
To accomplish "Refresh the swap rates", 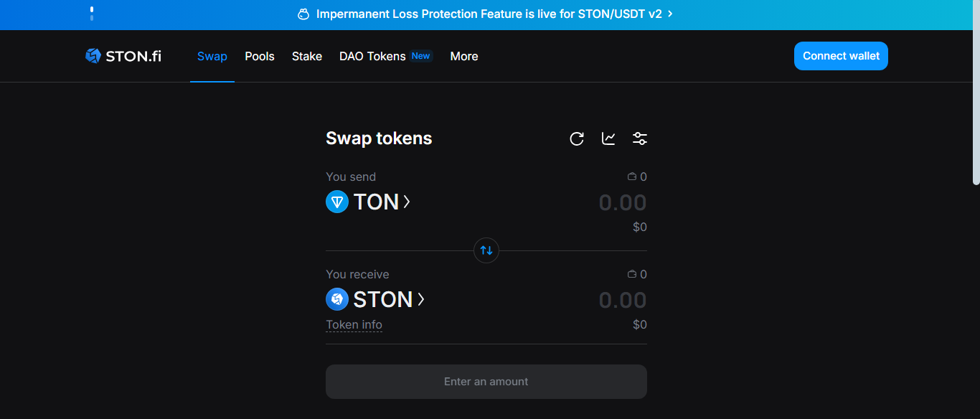I will point(577,138).
